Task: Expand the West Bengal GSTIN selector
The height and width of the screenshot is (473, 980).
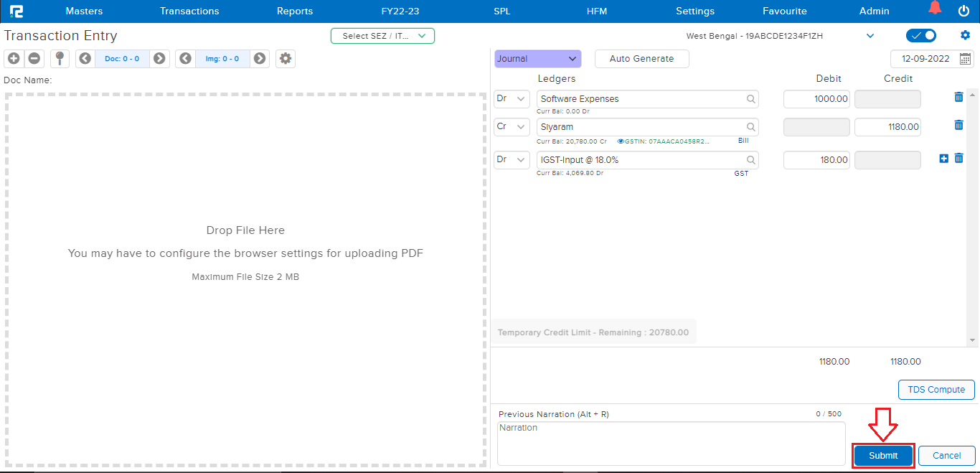Action: pyautogui.click(x=870, y=36)
